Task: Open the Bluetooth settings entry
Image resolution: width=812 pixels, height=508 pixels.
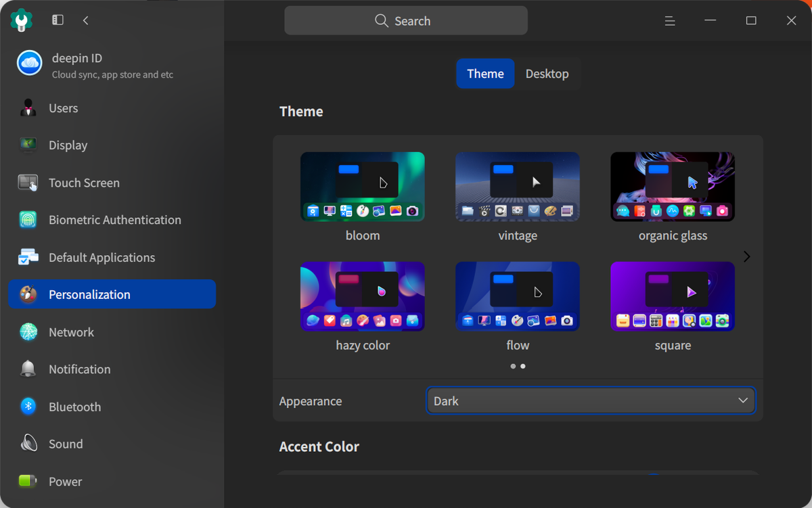Action: [x=112, y=407]
